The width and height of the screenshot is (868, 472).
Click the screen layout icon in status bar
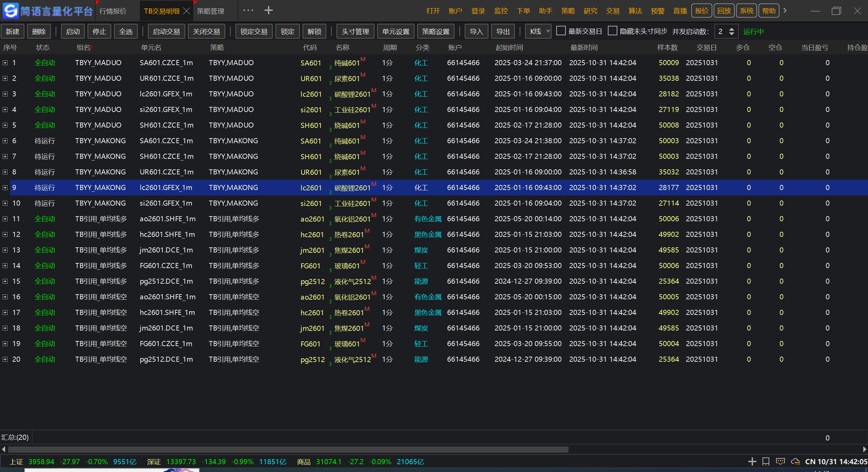pos(766,461)
